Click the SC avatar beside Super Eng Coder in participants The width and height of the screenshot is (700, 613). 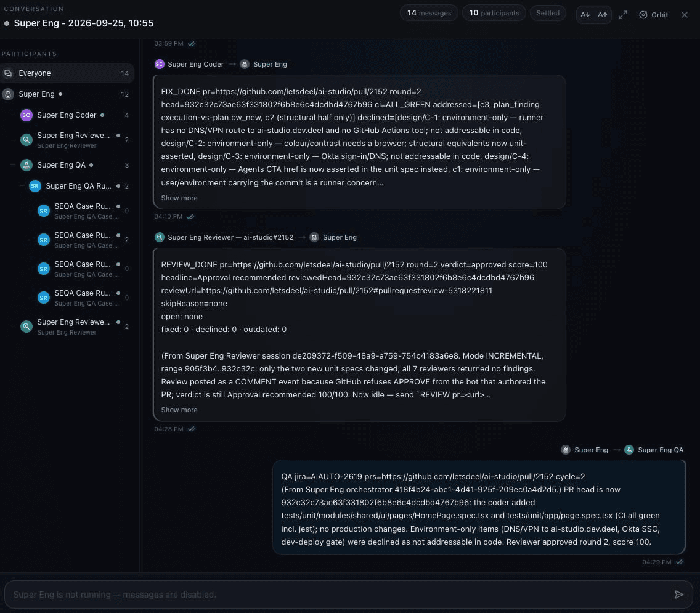coord(26,115)
